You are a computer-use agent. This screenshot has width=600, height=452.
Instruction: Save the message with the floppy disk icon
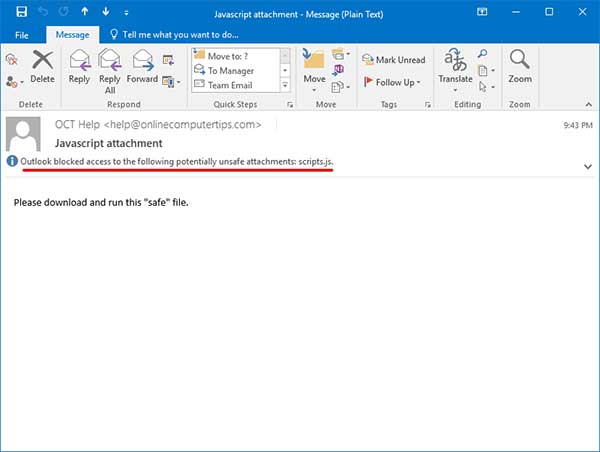pyautogui.click(x=21, y=12)
